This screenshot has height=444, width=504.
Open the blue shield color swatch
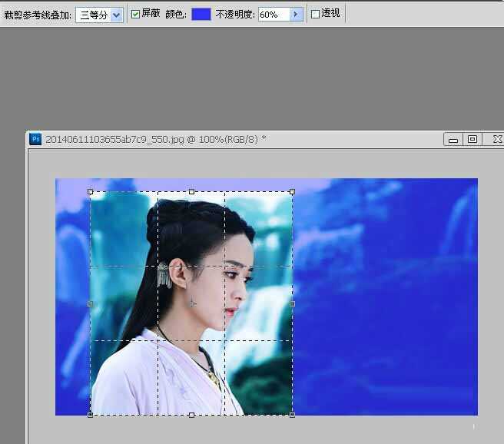201,15
